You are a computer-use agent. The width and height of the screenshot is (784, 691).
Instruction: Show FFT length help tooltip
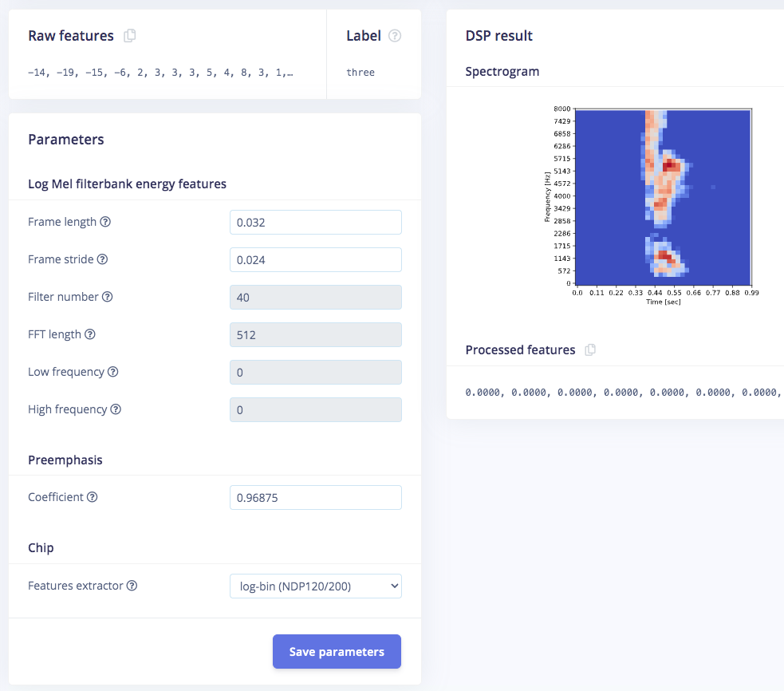point(90,334)
